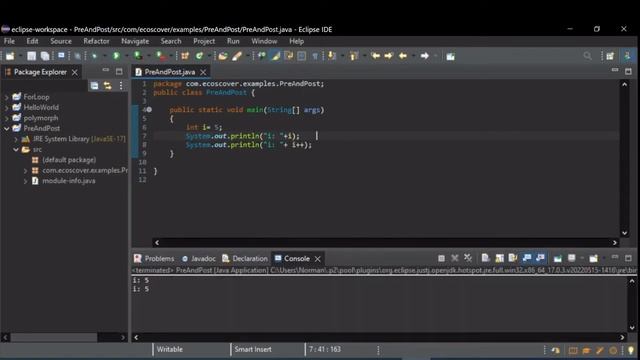The height and width of the screenshot is (360, 640).
Task: Click the Console Terminate square icon
Action: [x=441, y=258]
